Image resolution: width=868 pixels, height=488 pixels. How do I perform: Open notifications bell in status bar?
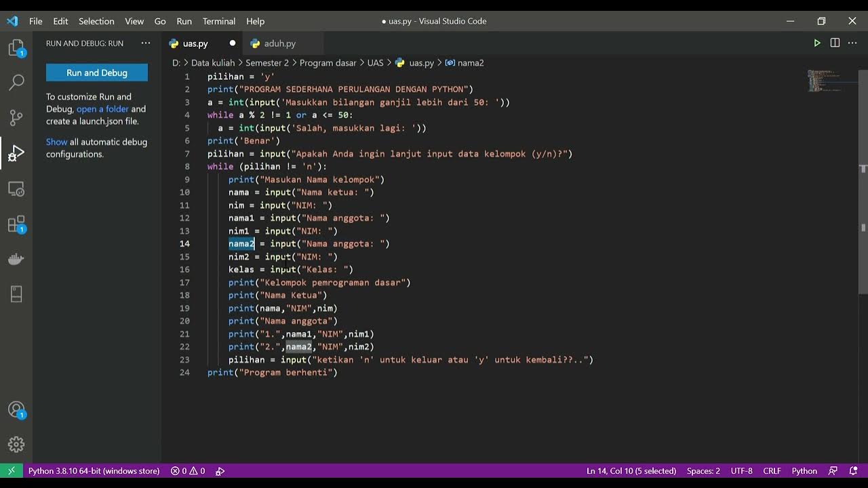tap(852, 470)
